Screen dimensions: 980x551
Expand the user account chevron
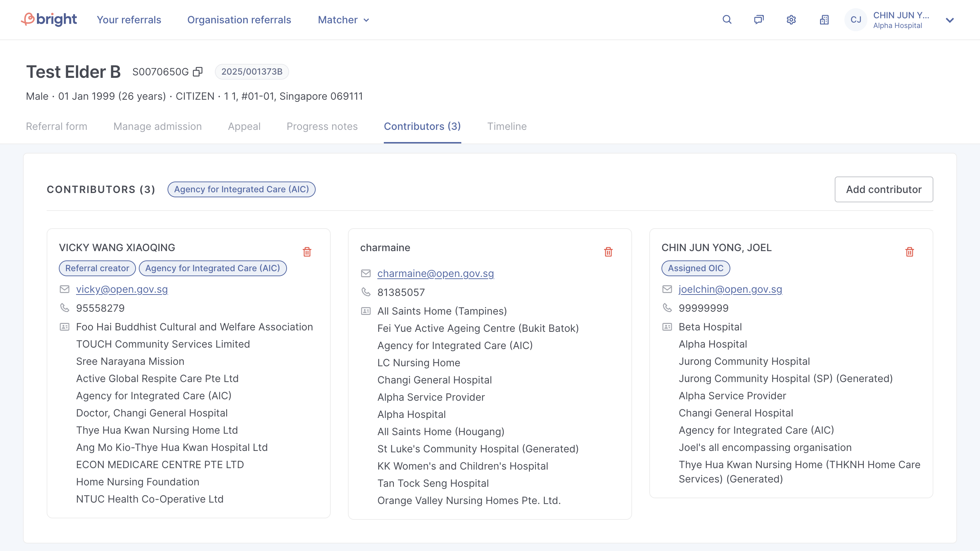tap(950, 20)
